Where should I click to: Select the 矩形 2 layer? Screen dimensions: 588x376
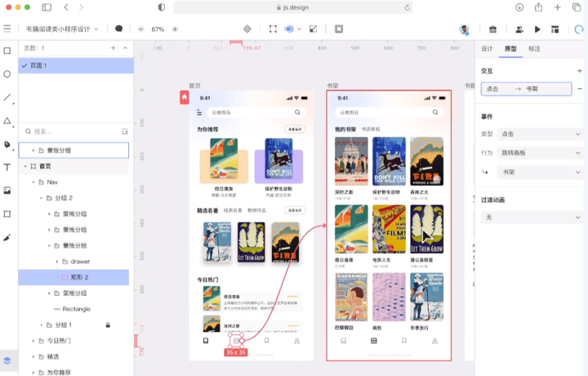point(73,277)
